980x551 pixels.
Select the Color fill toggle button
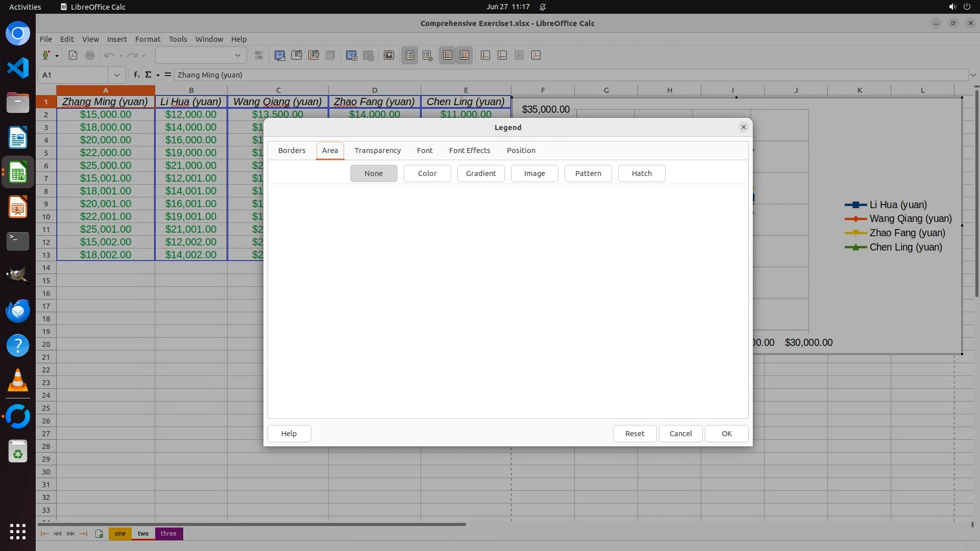427,173
